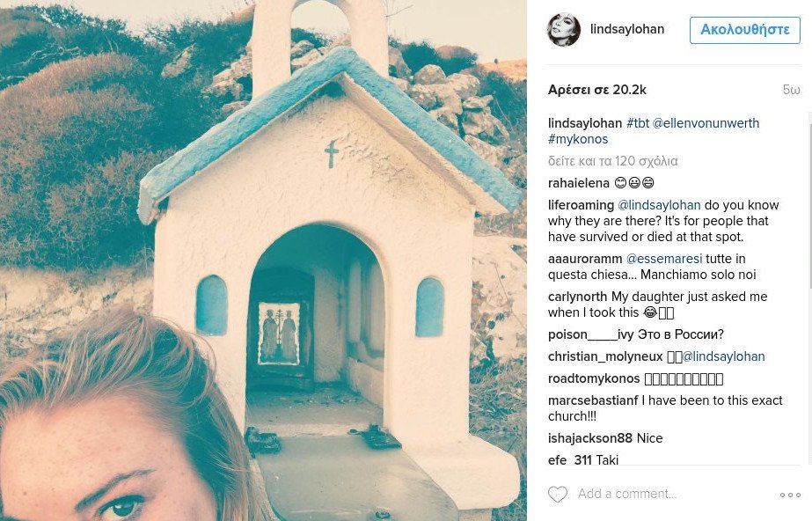Open the @ellenvonunwerth mention
The width and height of the screenshot is (812, 521).
click(706, 123)
